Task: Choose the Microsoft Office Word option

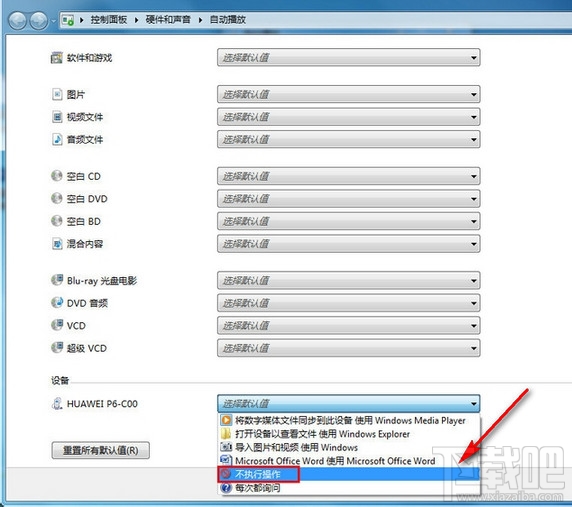Action: point(349,461)
